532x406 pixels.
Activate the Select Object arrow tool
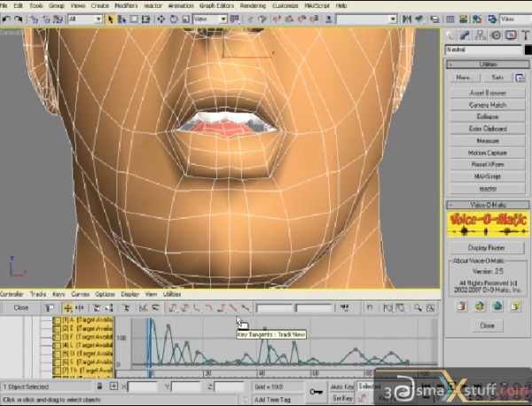[x=110, y=19]
